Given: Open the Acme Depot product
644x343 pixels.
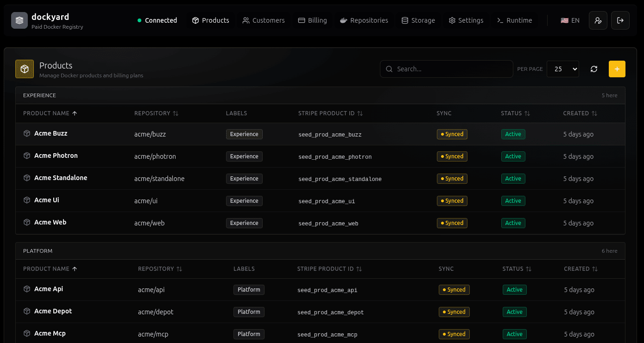Looking at the screenshot, I should [53, 311].
